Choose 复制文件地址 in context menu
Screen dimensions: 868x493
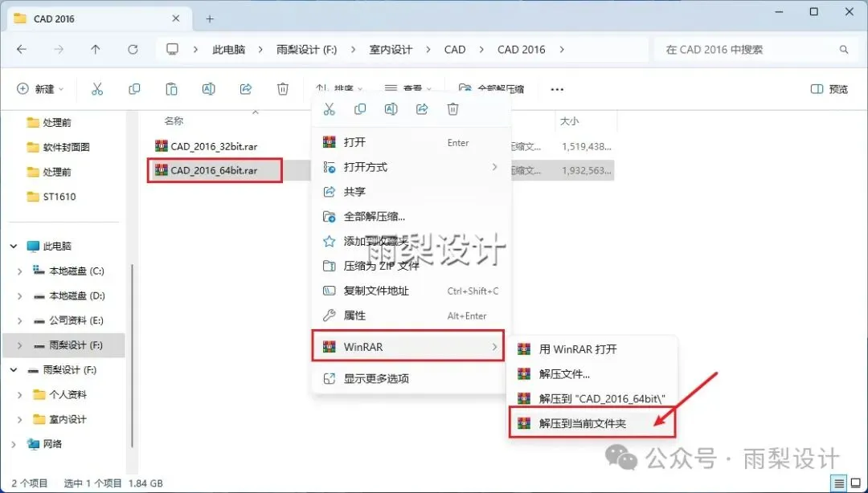410,291
